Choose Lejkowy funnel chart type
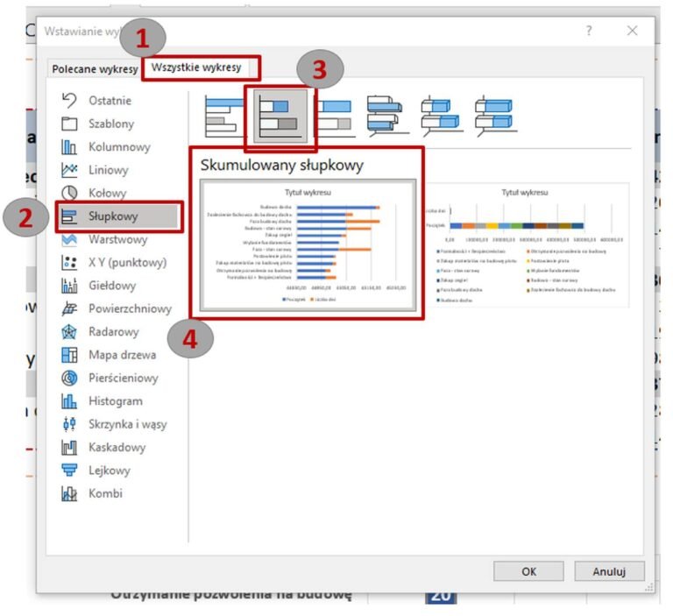The image size is (673, 616). [109, 471]
